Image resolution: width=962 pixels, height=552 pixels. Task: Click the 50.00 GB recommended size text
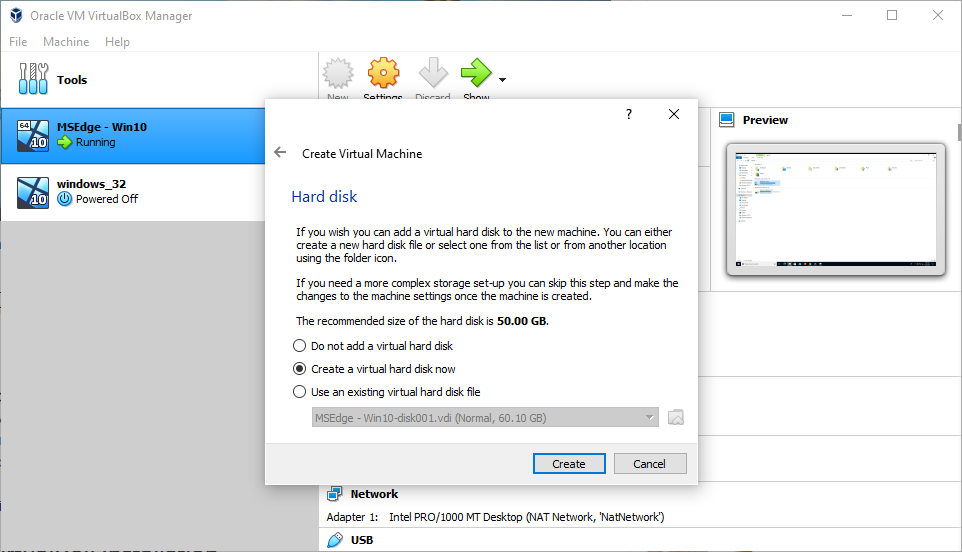[x=521, y=321]
